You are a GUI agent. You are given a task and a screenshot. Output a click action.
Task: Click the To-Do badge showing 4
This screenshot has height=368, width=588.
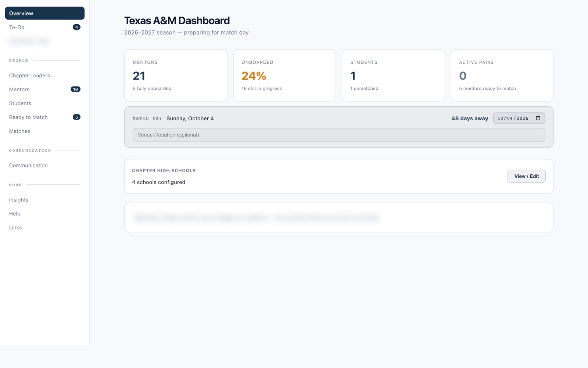point(76,27)
